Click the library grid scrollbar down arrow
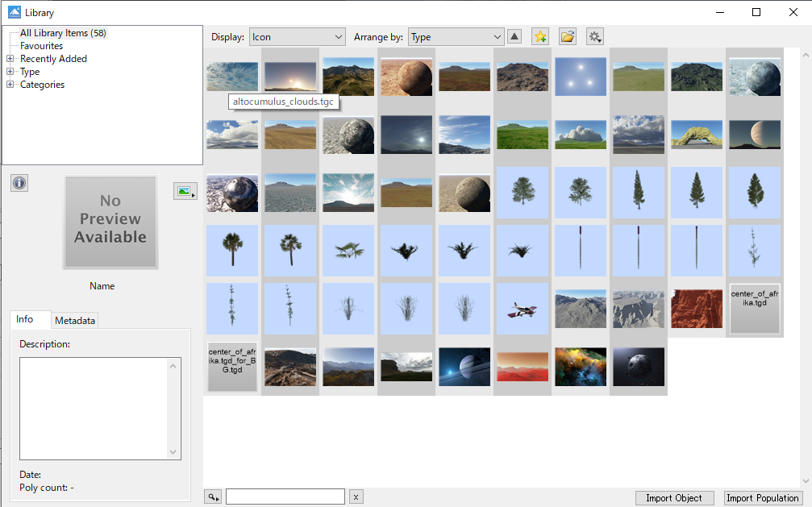 point(806,481)
